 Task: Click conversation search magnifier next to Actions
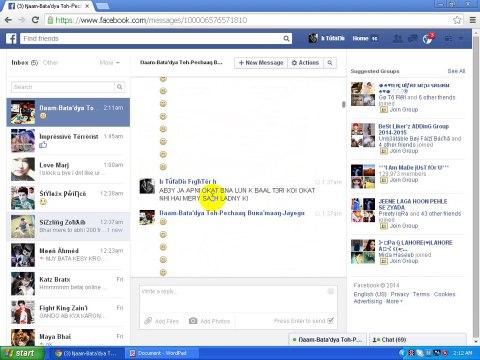(330, 63)
